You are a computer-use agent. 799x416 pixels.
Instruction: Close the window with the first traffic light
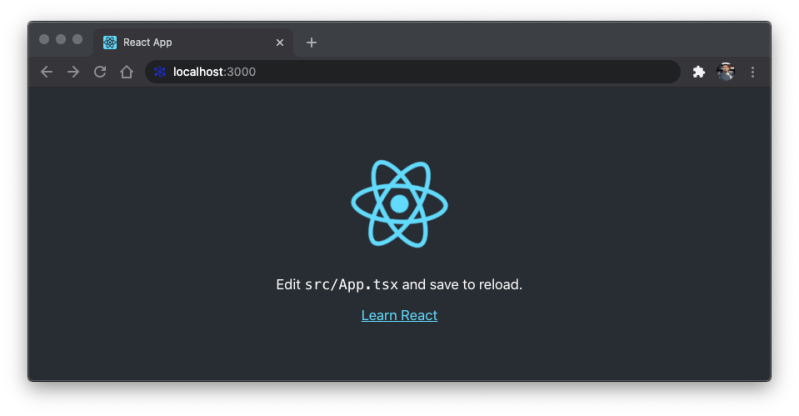(44, 39)
